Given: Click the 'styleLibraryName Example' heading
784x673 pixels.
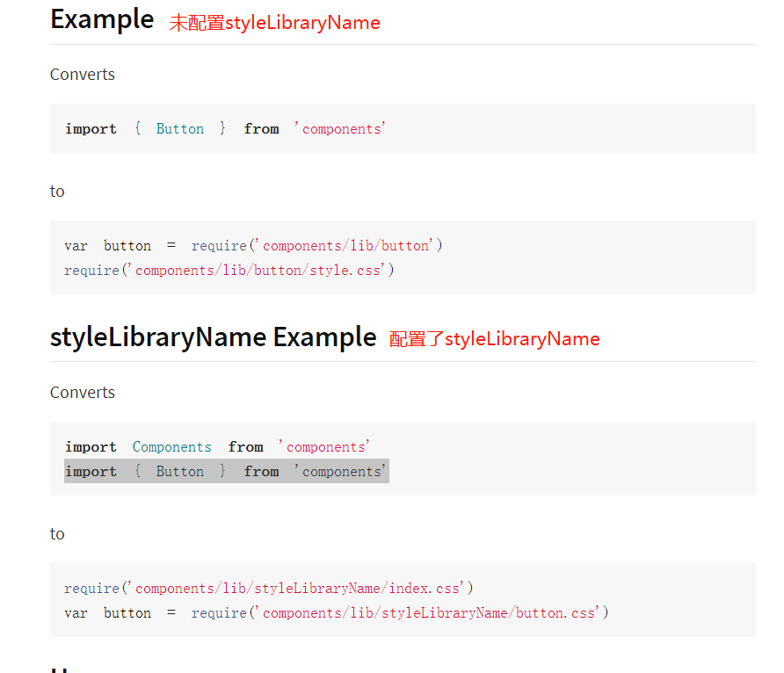Looking at the screenshot, I should (213, 336).
